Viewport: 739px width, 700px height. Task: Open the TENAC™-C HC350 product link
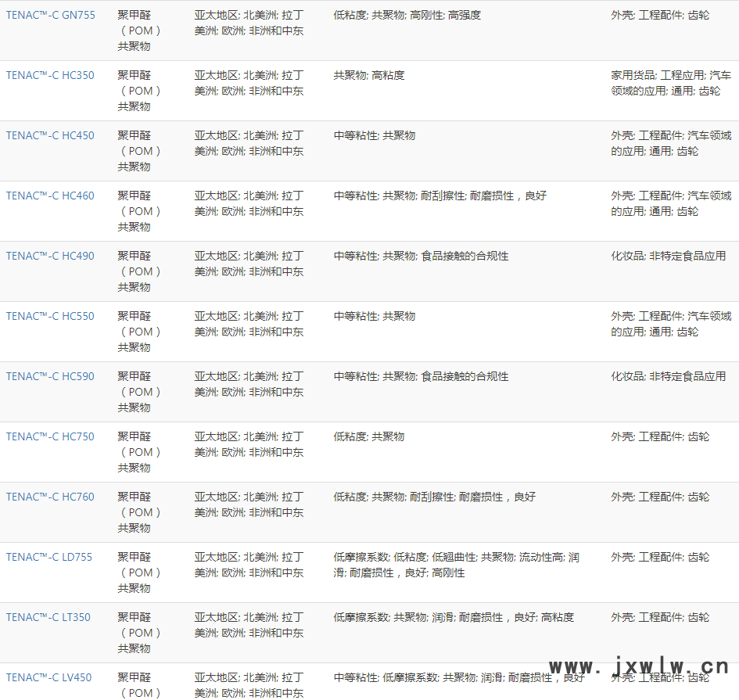(50, 75)
